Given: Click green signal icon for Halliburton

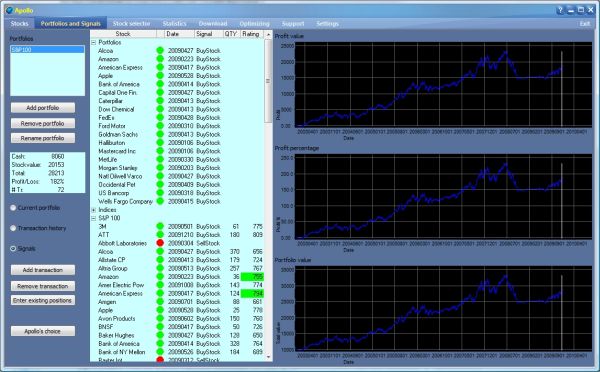Looking at the screenshot, I should click(x=160, y=143).
